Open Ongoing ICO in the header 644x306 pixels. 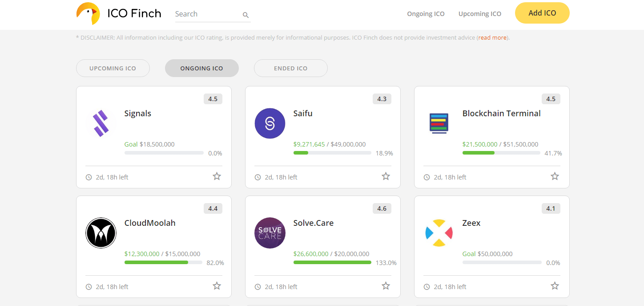pyautogui.click(x=426, y=14)
